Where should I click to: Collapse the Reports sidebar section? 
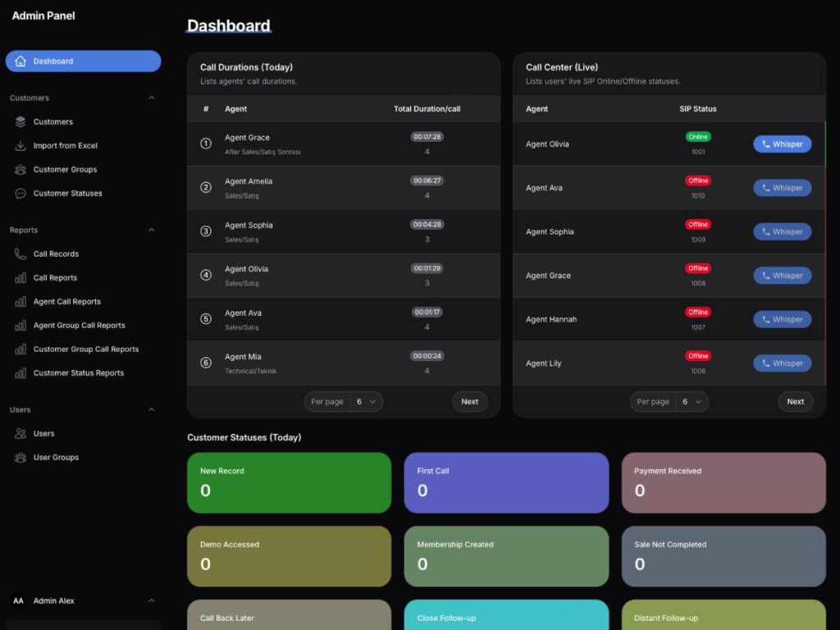tap(151, 230)
